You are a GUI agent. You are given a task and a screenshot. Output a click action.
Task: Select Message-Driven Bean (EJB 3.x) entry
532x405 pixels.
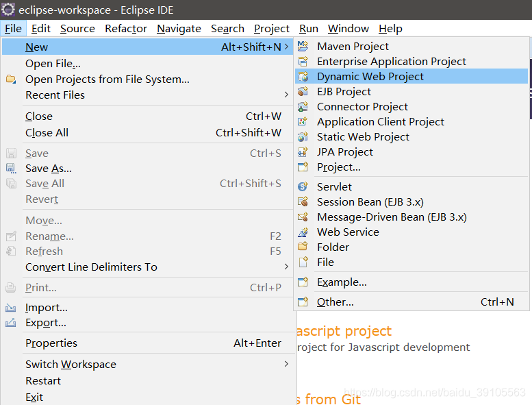(x=411, y=217)
